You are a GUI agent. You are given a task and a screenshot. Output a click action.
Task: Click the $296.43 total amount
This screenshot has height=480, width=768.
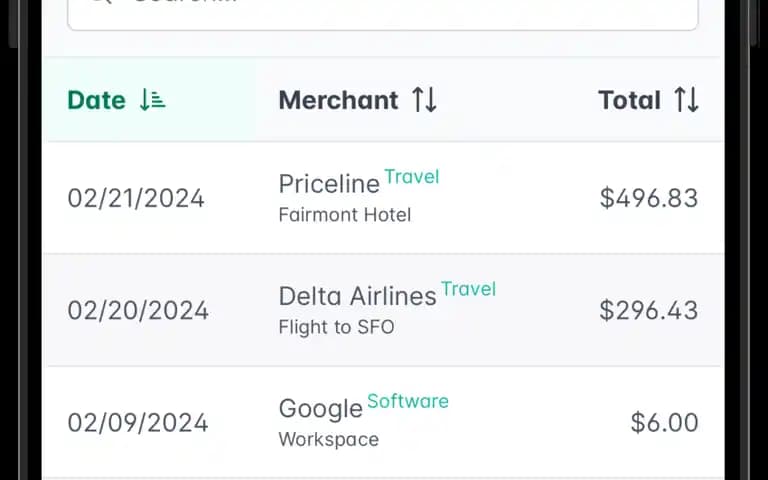click(649, 310)
